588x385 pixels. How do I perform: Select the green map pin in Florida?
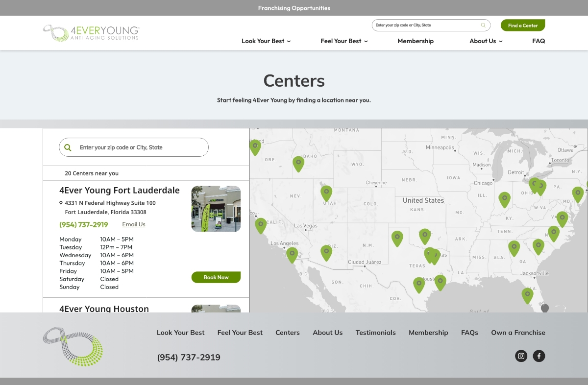tap(527, 295)
